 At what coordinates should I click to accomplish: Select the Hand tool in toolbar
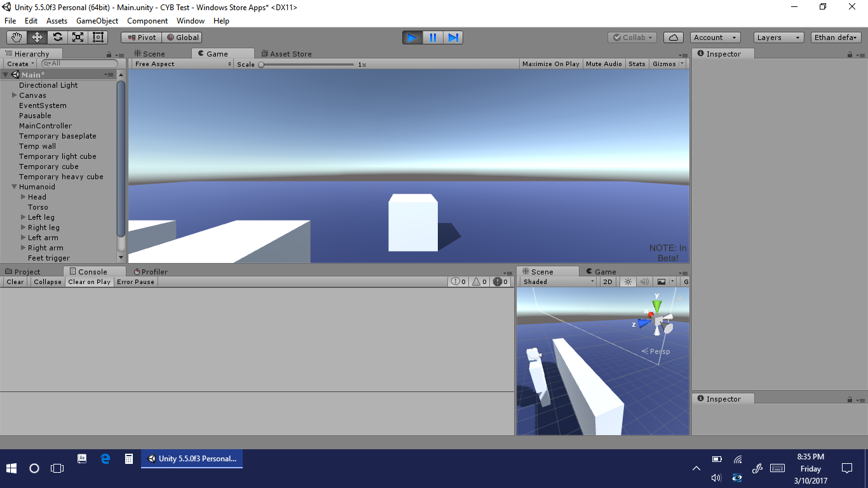coord(17,37)
